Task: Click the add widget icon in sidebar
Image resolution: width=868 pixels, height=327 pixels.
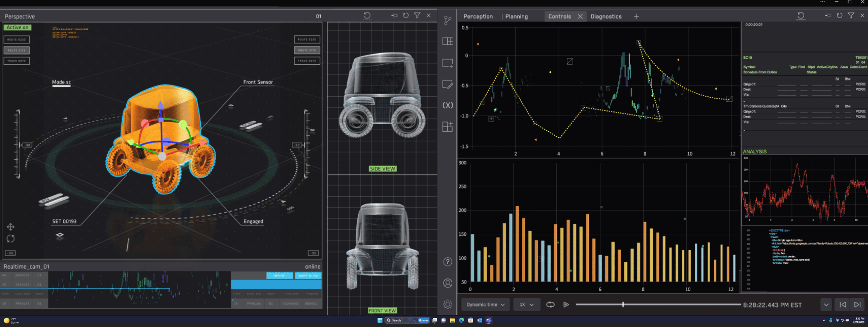Action: 447,127
